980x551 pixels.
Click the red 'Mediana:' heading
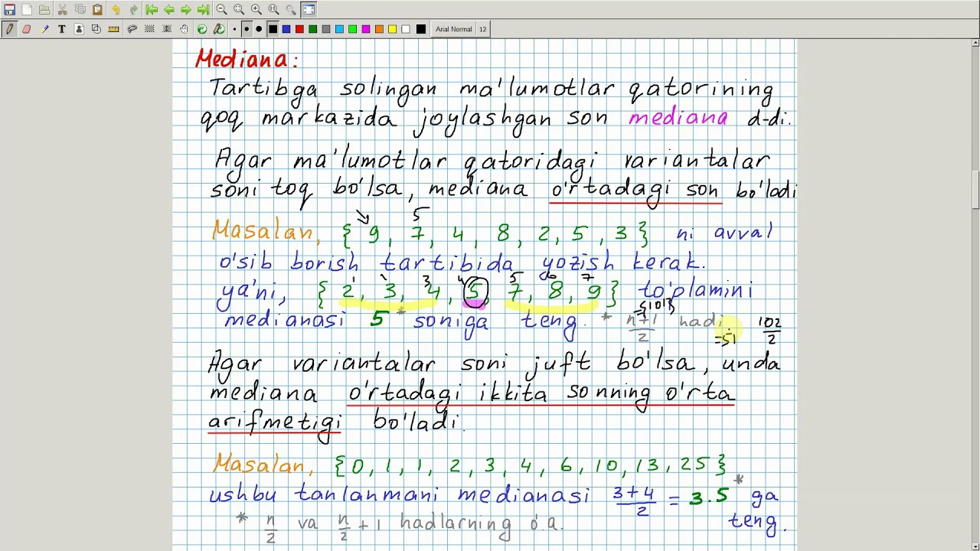pyautogui.click(x=247, y=60)
